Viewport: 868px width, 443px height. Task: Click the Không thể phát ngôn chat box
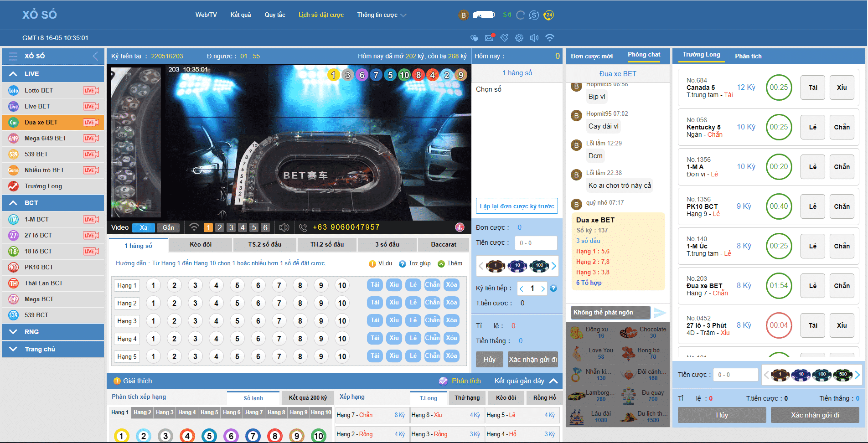click(610, 313)
